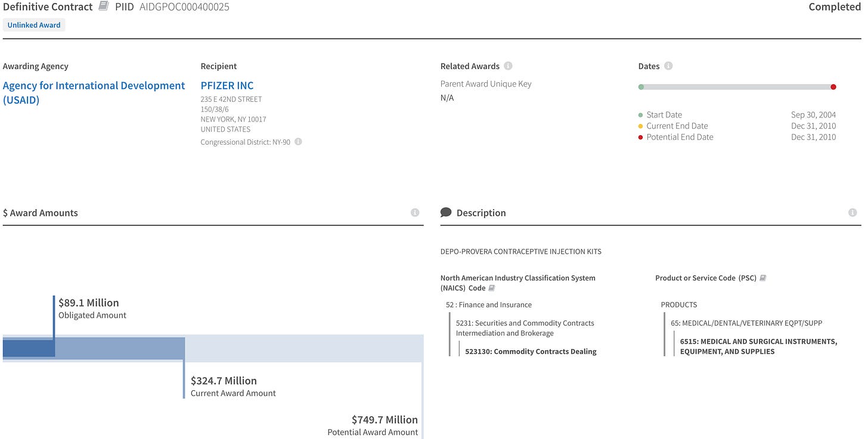Image resolution: width=868 pixels, height=439 pixels.
Task: Click glossary book icon beside Definitive Contract
Action: (x=104, y=7)
